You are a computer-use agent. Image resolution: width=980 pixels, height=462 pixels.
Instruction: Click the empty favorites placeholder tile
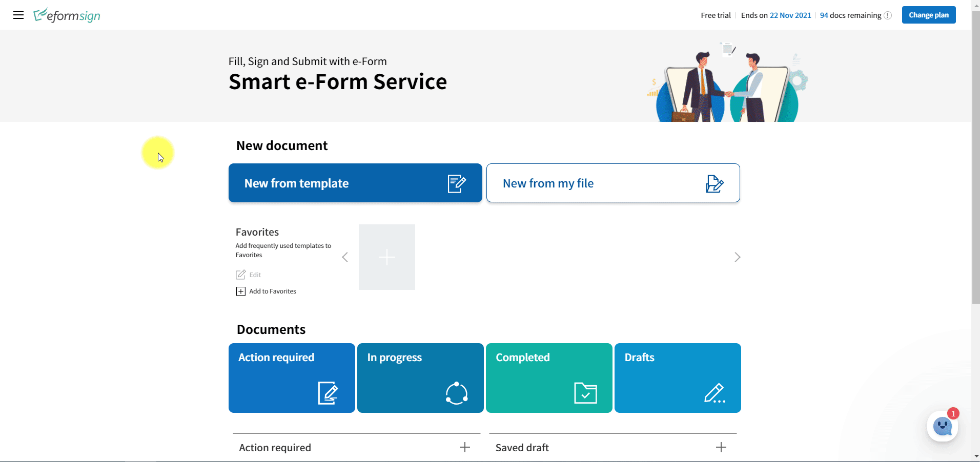pyautogui.click(x=387, y=257)
